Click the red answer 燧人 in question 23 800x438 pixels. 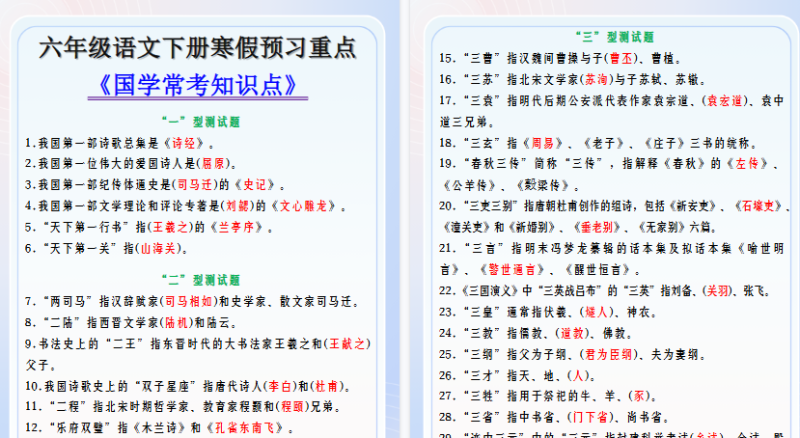click(x=596, y=311)
